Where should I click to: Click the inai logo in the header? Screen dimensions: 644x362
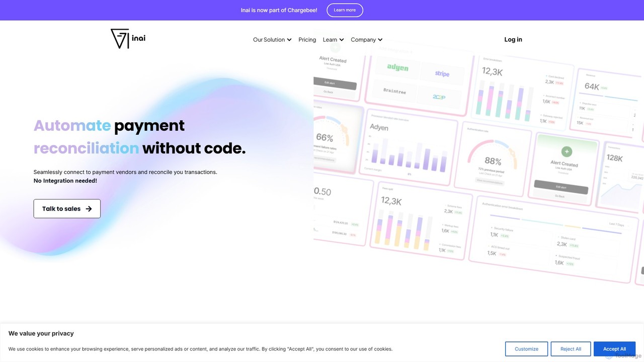coord(128,39)
